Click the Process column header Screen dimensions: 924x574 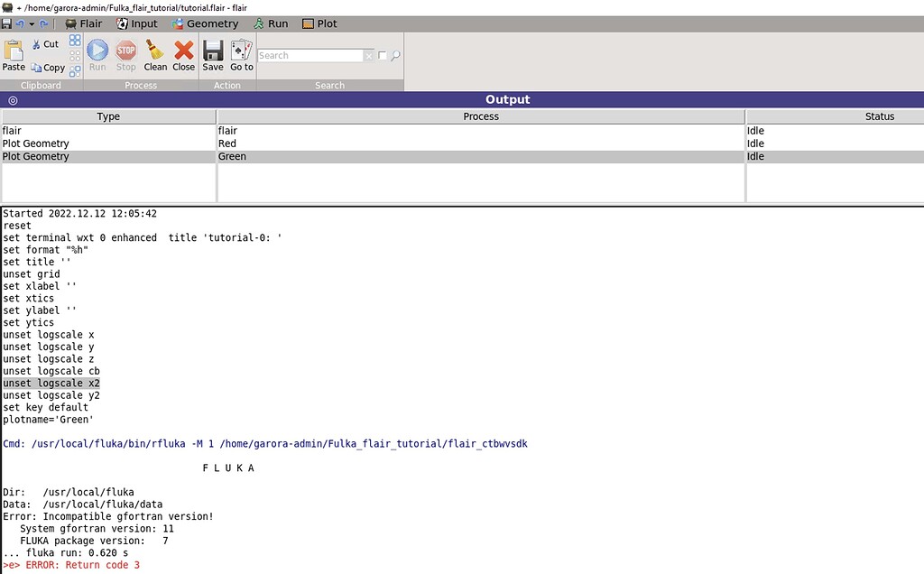[481, 116]
